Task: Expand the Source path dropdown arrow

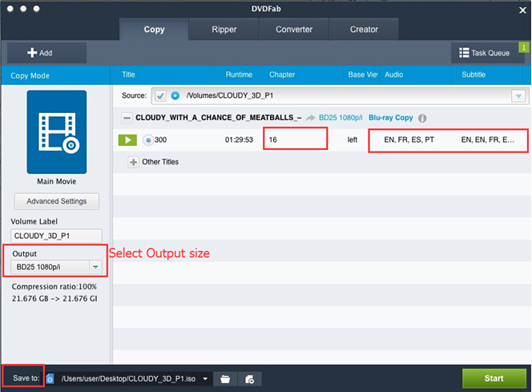Action: pos(518,96)
